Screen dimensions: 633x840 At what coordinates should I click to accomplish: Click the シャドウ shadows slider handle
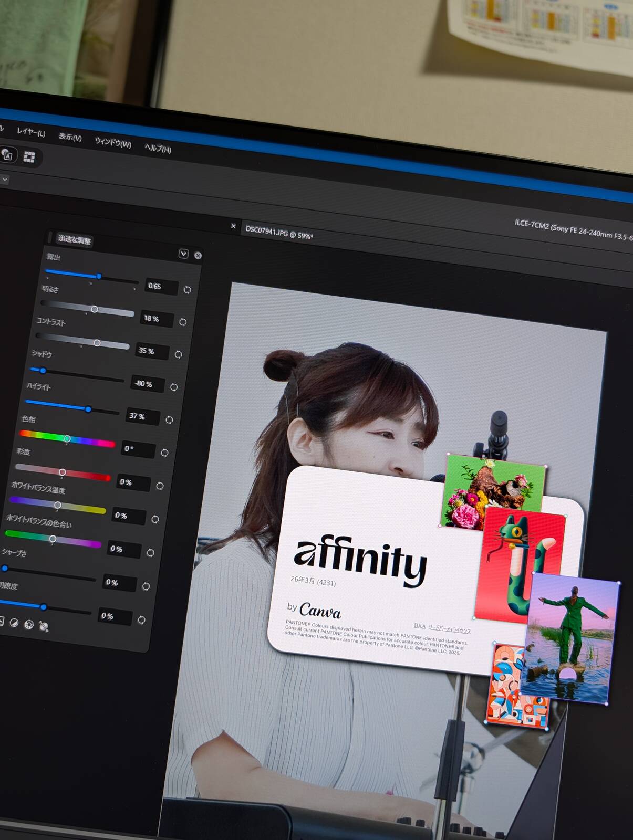(43, 371)
